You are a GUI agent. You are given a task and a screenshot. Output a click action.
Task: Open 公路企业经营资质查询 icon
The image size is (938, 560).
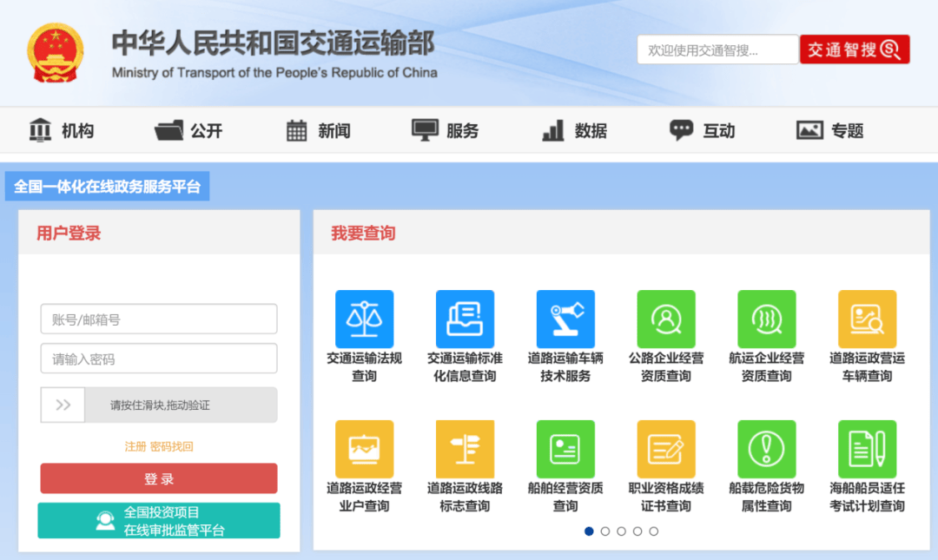pos(666,319)
